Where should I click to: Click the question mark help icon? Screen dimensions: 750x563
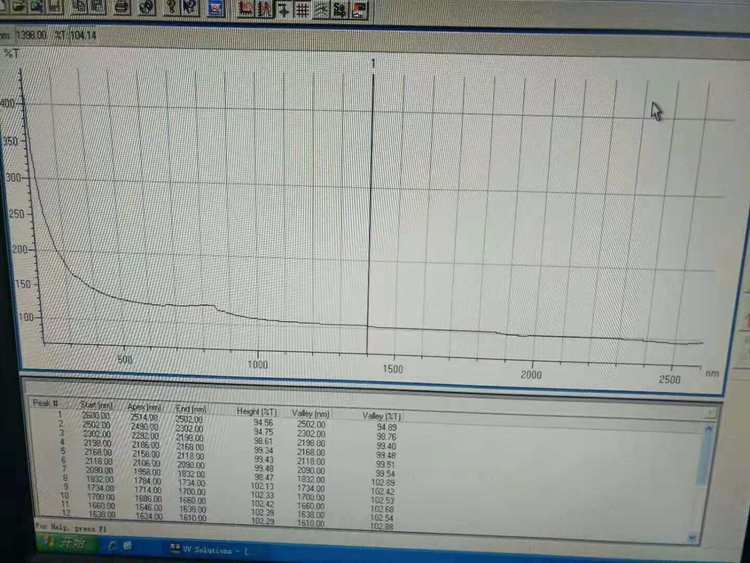(171, 8)
